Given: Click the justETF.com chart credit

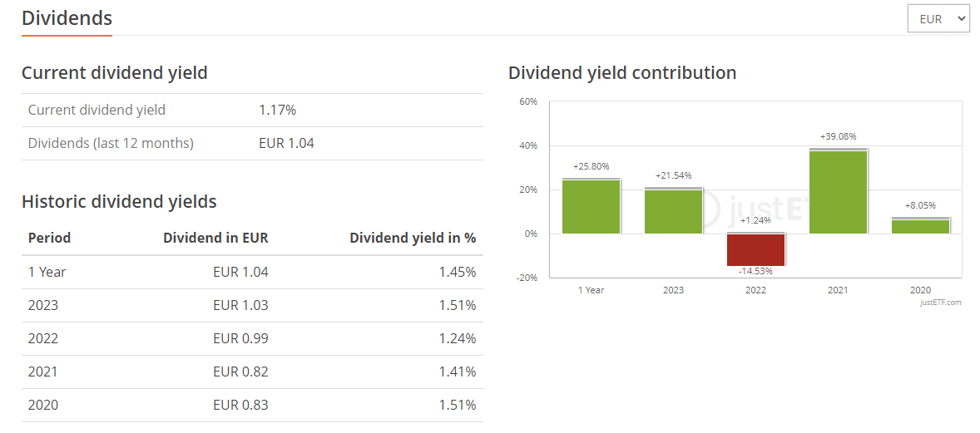Looking at the screenshot, I should coord(941,303).
